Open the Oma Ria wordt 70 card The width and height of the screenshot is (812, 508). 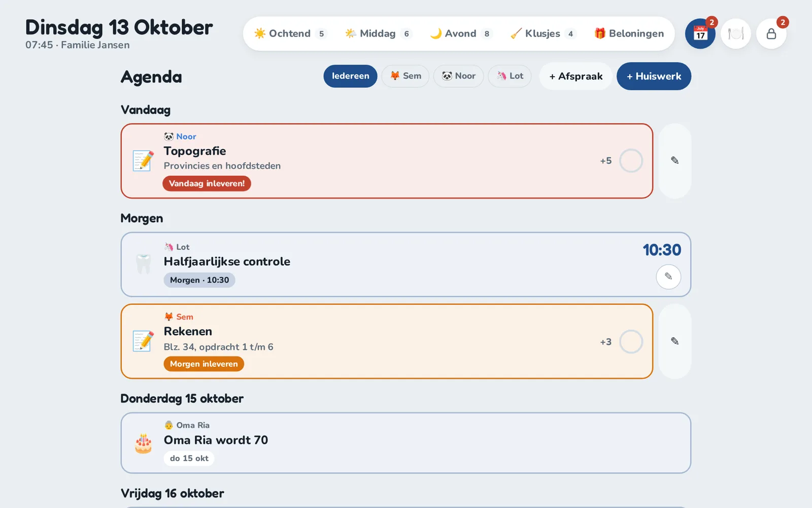pyautogui.click(x=405, y=443)
